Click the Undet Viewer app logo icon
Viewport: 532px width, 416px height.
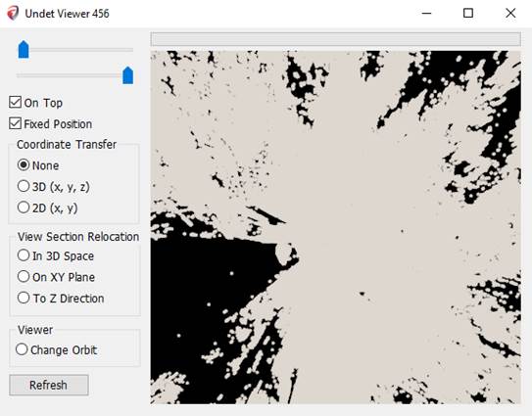point(13,14)
